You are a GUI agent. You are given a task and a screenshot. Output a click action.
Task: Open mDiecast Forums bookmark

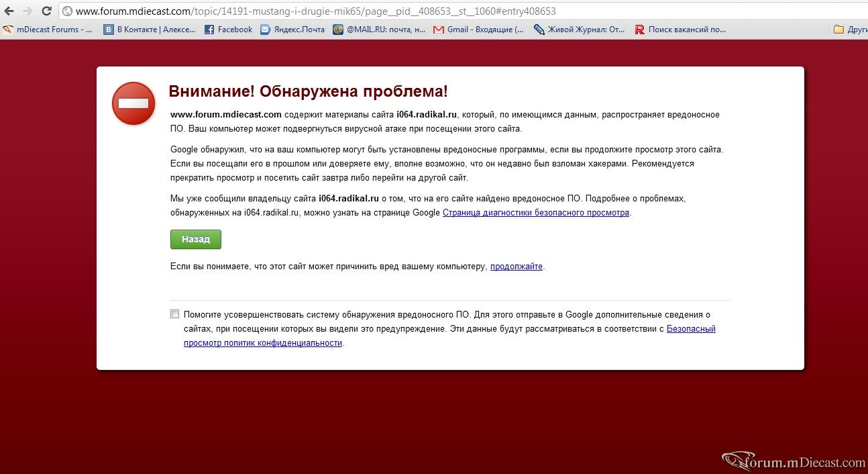48,30
